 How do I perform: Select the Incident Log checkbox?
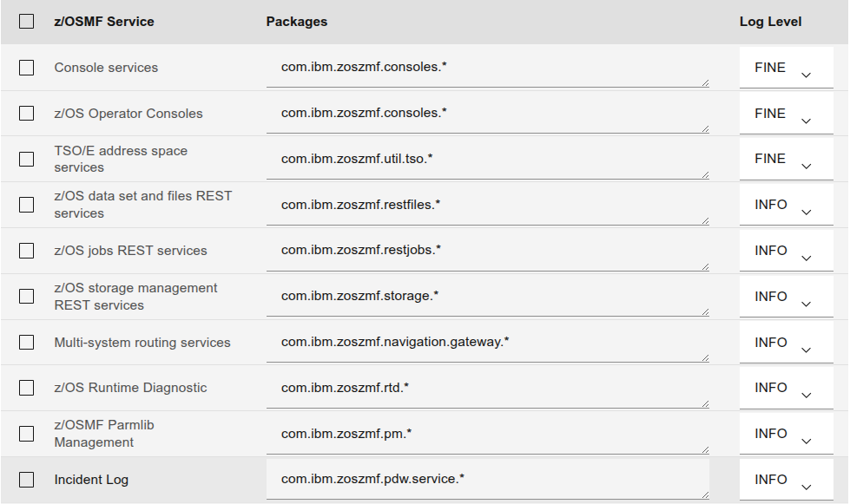pyautogui.click(x=26, y=479)
